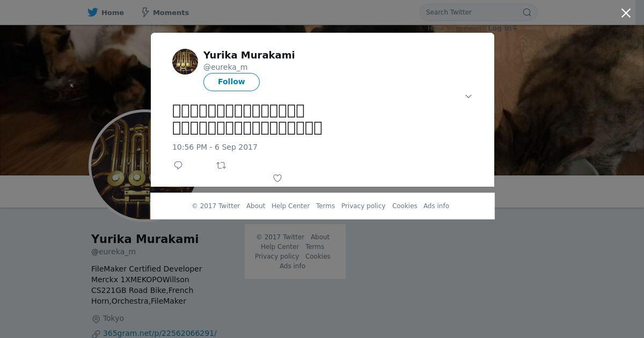Image resolution: width=644 pixels, height=338 pixels.
Task: Close the tweet overlay with X icon
Action: [x=626, y=13]
